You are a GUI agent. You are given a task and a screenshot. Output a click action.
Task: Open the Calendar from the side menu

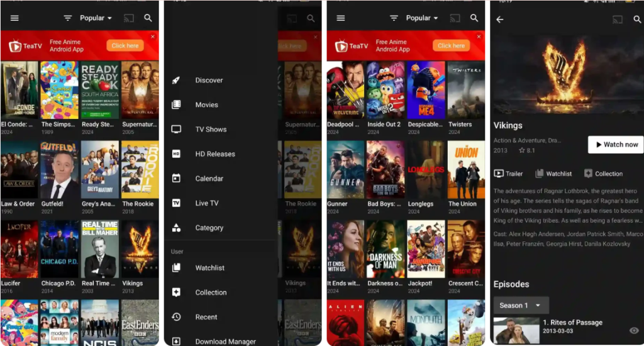(209, 179)
